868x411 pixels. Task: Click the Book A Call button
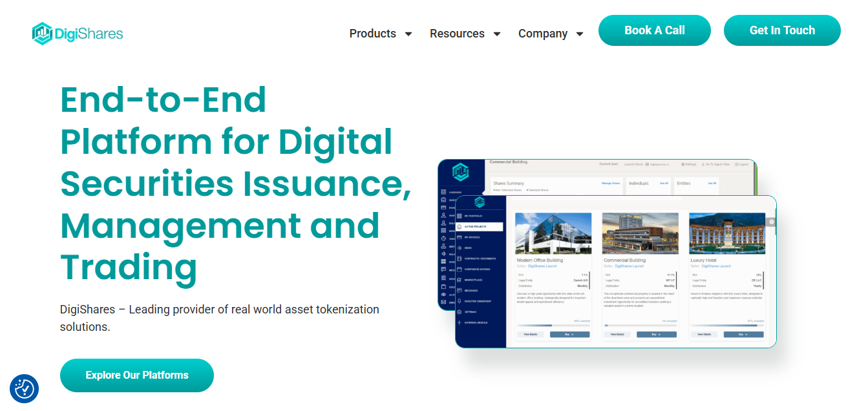(x=654, y=30)
